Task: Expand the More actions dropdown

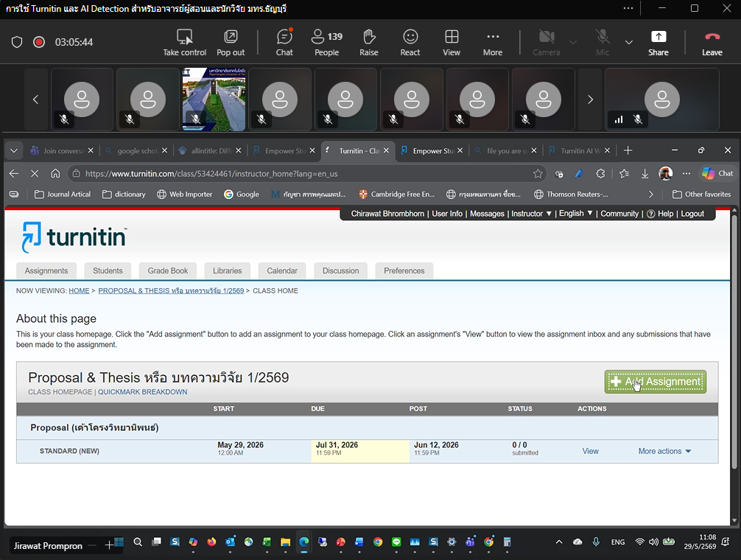Action: 664,451
